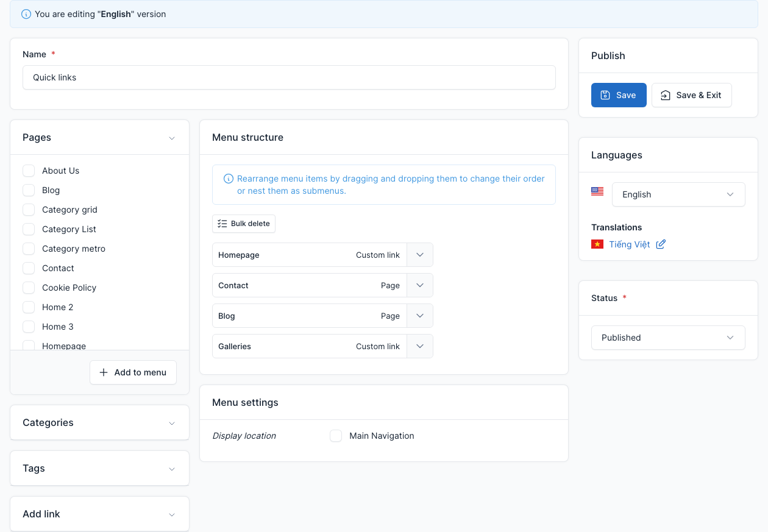The image size is (768, 532).
Task: Open the English language dropdown
Action: point(678,194)
